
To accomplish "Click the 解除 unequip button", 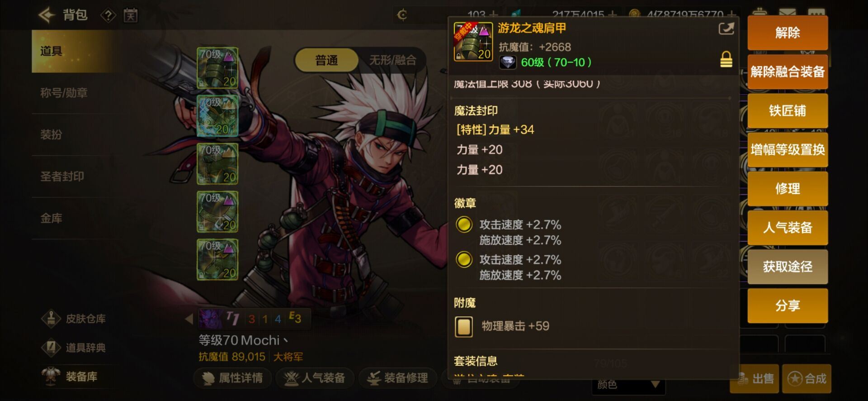I will (788, 33).
